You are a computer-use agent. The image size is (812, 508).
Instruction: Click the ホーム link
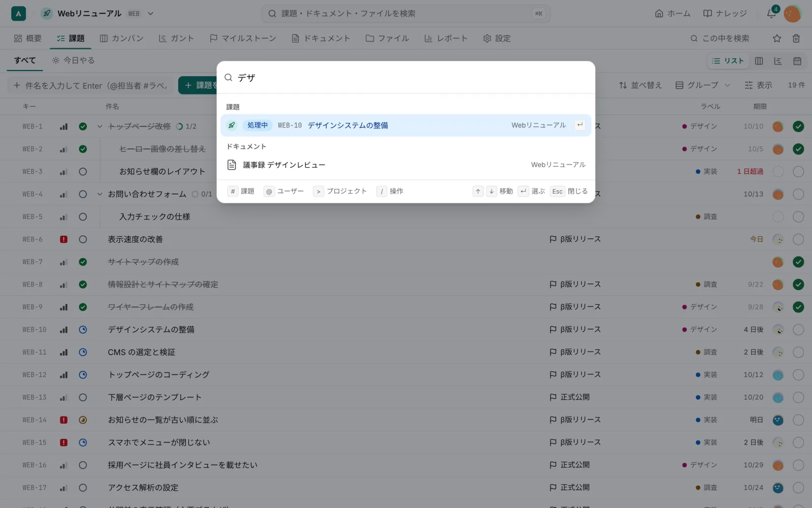[672, 14]
